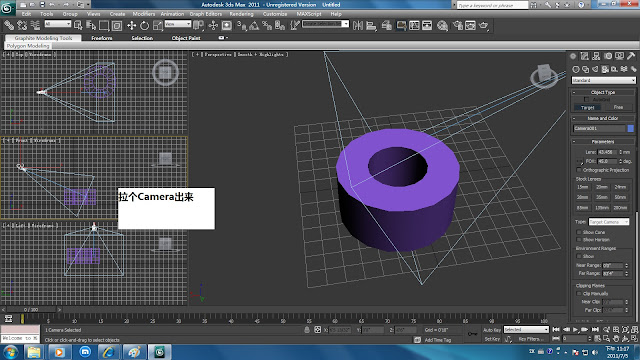Collapse the Name and Color rollout

click(603, 118)
